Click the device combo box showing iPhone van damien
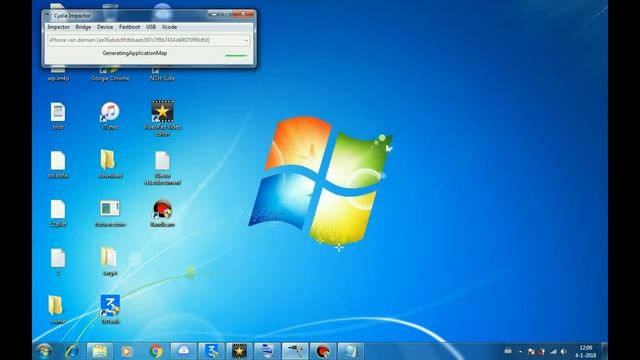 point(149,40)
